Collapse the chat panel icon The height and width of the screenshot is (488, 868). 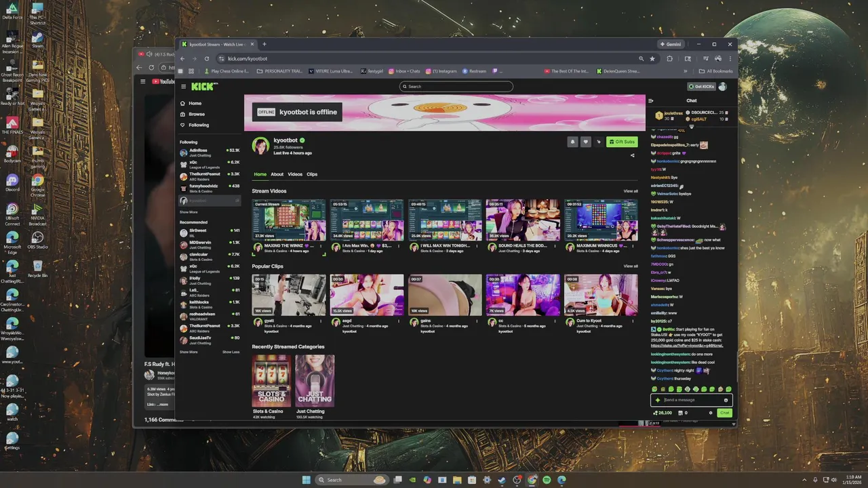click(x=651, y=100)
